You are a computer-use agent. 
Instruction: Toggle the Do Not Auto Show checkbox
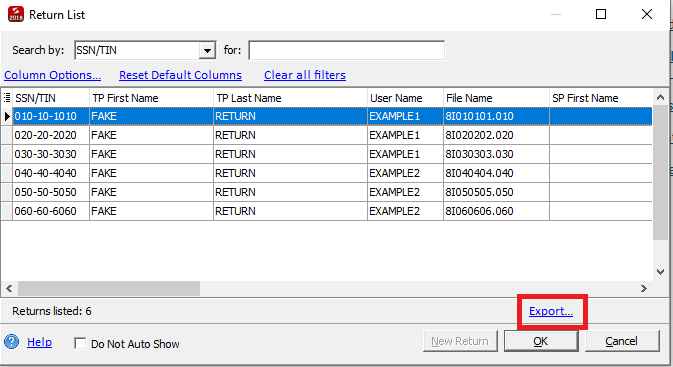tap(80, 343)
